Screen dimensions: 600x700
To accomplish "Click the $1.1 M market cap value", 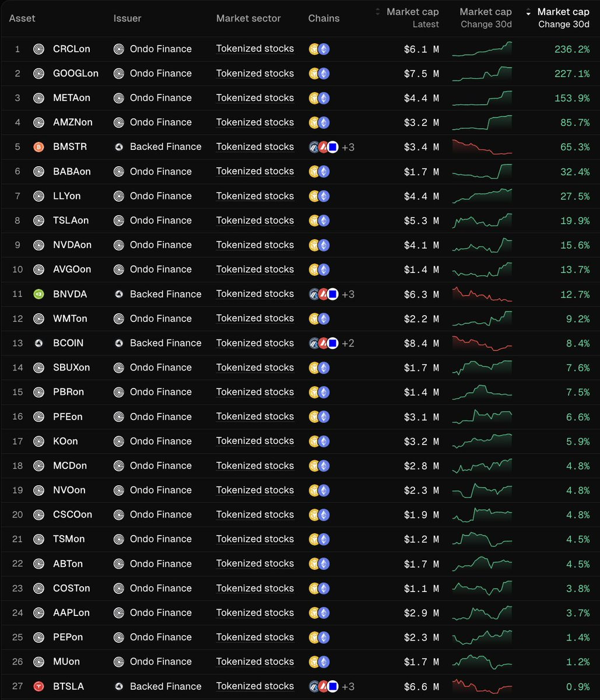I will click(422, 589).
